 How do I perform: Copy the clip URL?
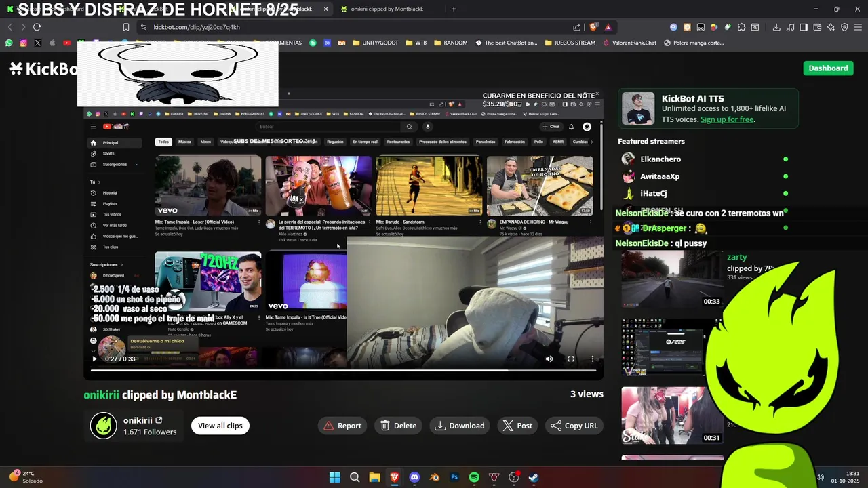[574, 426]
